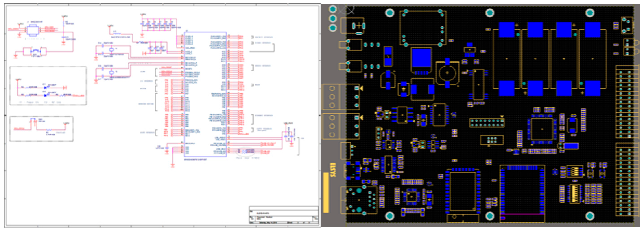
Task: Click the top-left mounting hole on PCB
Action: click(389, 13)
